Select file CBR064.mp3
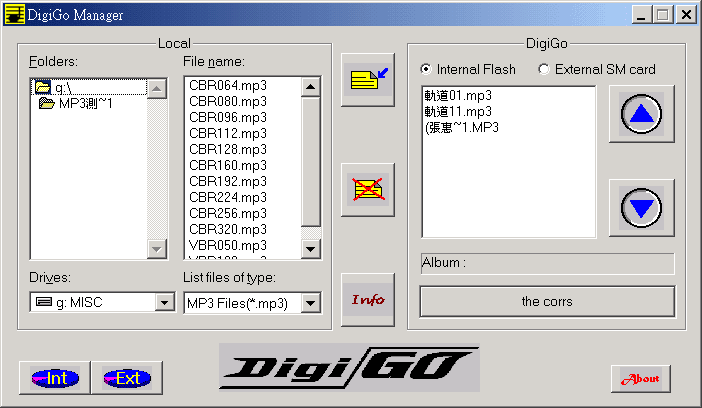 point(228,85)
